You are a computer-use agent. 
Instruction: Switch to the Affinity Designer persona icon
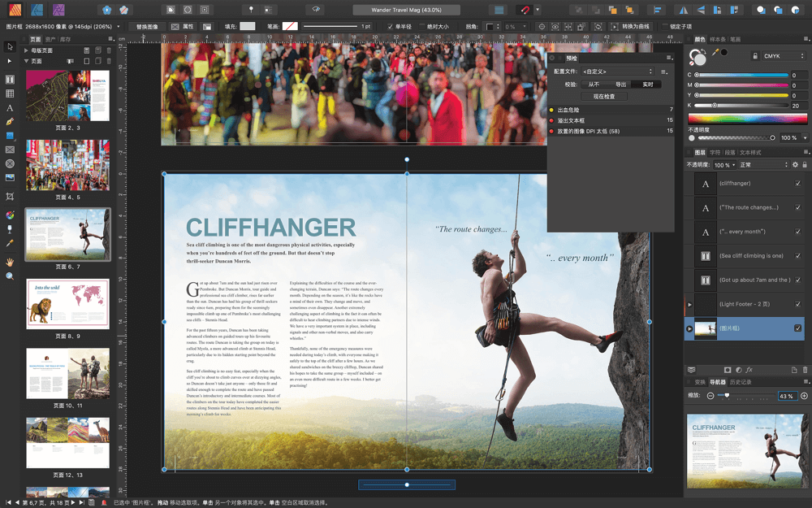point(37,9)
